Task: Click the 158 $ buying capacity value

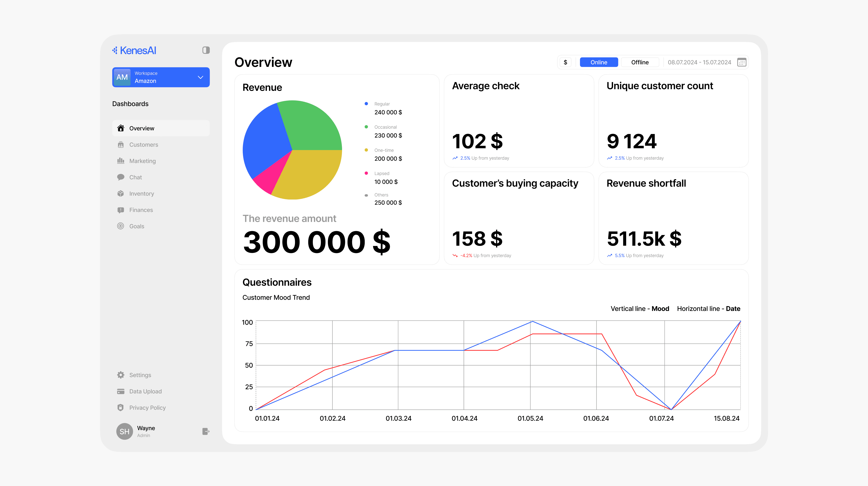Action: 477,239
